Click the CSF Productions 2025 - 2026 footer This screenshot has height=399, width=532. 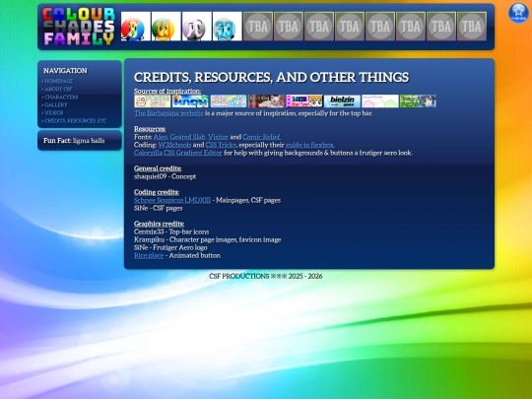tap(266, 276)
